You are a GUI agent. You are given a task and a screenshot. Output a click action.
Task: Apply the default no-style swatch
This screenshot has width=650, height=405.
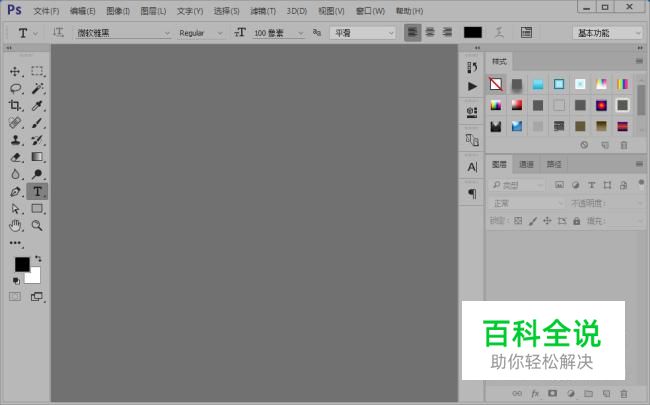pyautogui.click(x=496, y=84)
